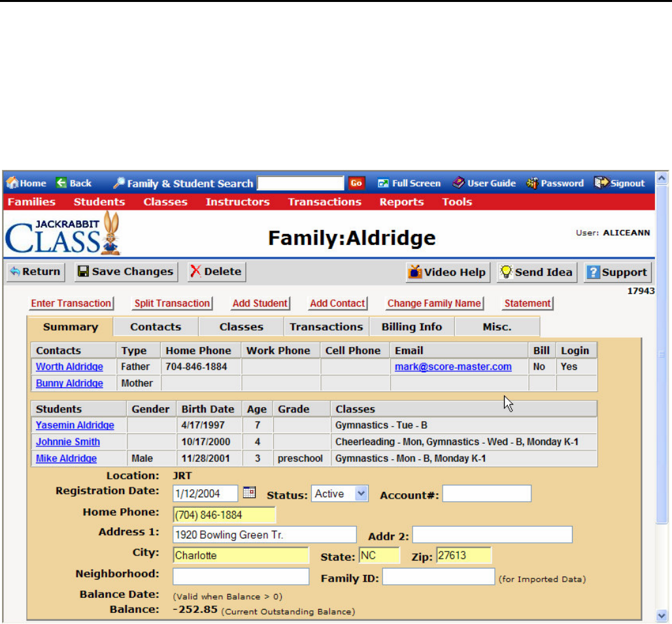Viewport: 672px width, 624px height.
Task: Switch to the Classes tab
Action: (241, 327)
